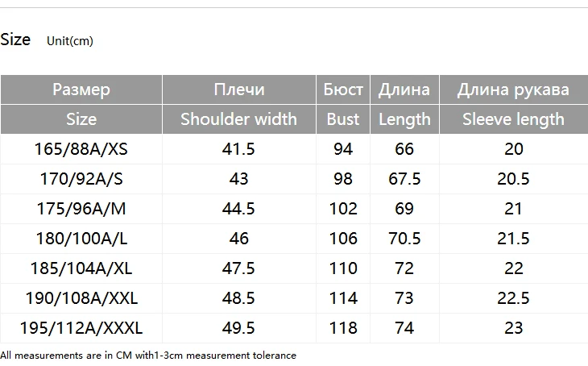Image resolution: width=588 pixels, height=366 pixels.
Task: Click the 180/100A/L size cell
Action: tap(81, 239)
